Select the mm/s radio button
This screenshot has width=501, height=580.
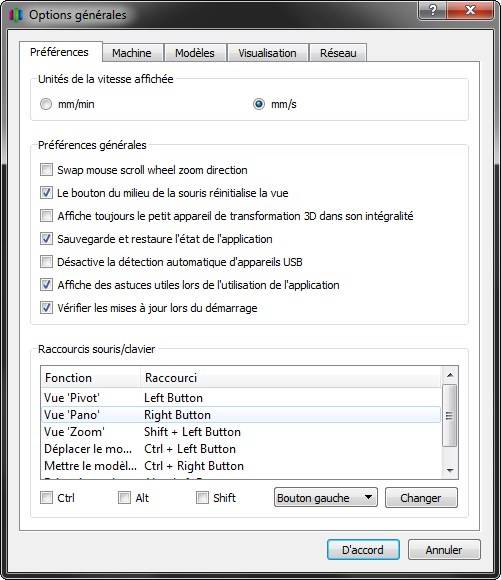259,104
